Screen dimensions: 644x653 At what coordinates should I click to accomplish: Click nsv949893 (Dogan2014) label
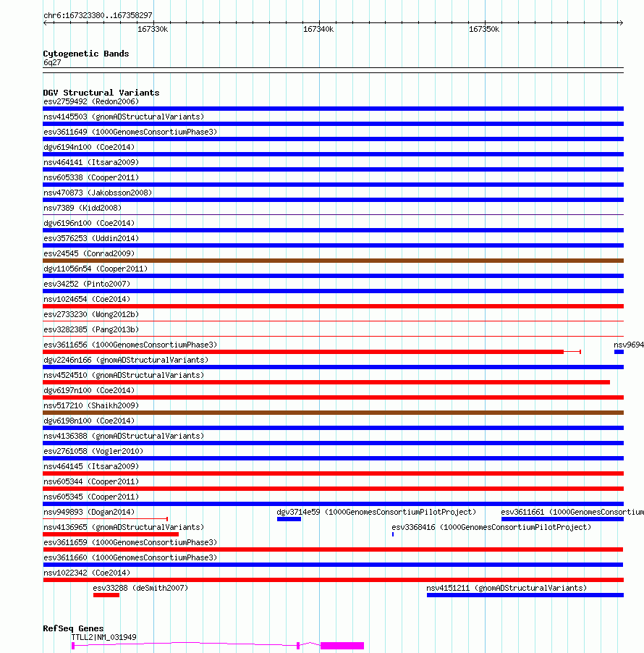click(89, 513)
